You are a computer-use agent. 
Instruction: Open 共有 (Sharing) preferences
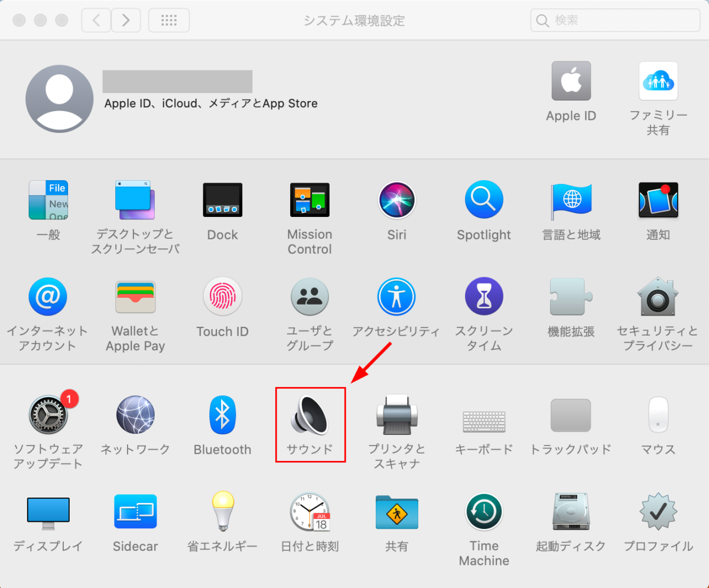tap(397, 512)
